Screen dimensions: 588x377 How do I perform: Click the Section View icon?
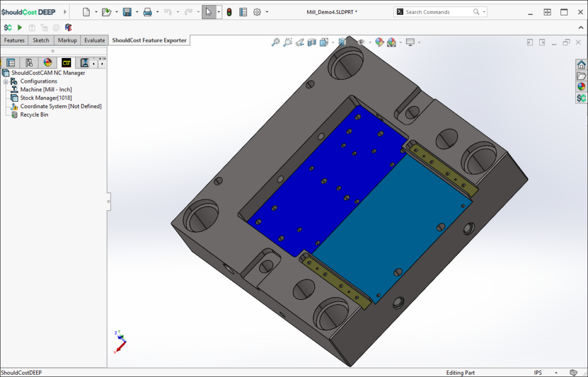312,41
